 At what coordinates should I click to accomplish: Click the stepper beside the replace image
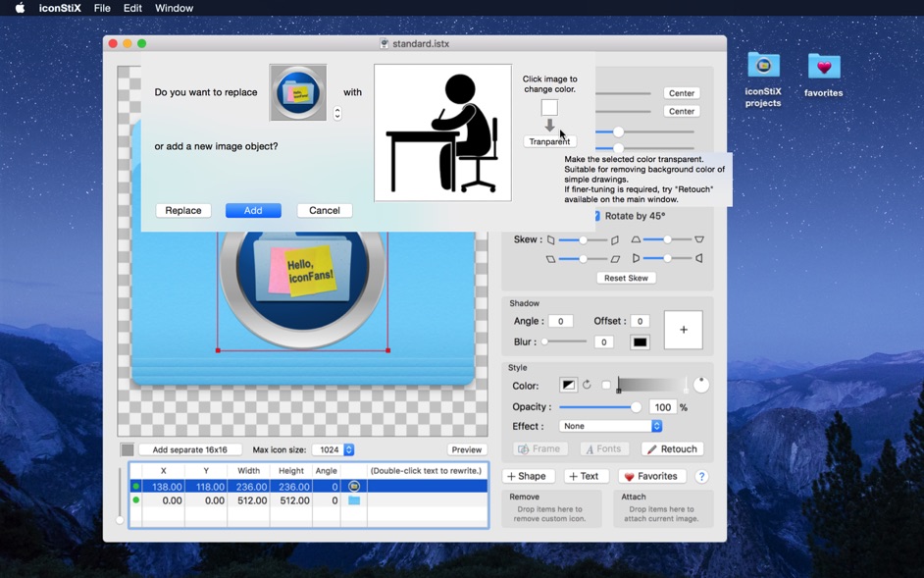[x=337, y=114]
